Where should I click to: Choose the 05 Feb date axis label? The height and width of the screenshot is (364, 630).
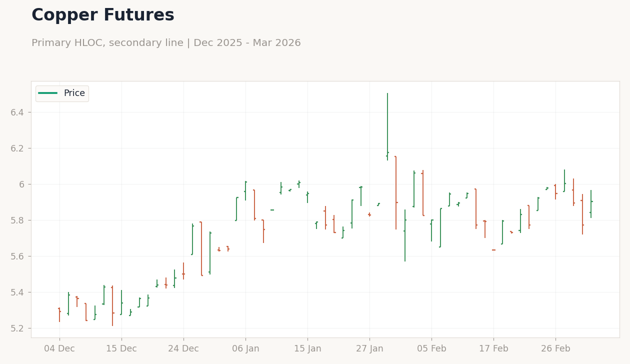(x=431, y=349)
